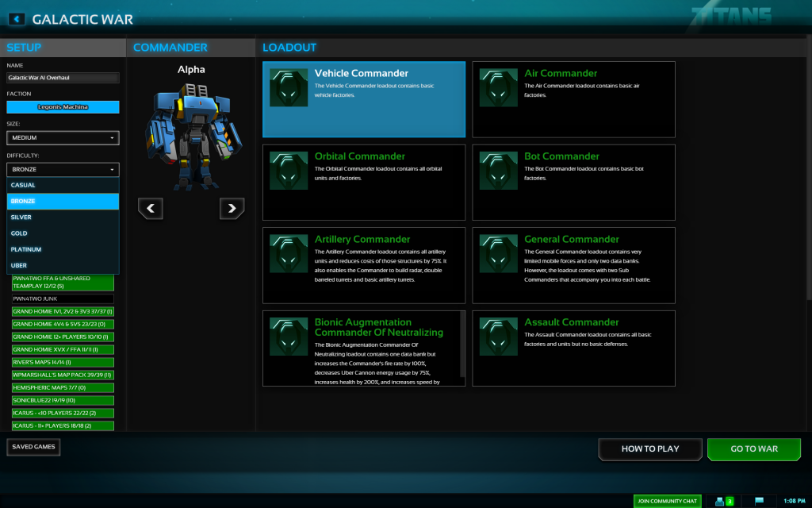This screenshot has height=508, width=812.
Task: Choose Bronze difficulty from the list
Action: 63,201
